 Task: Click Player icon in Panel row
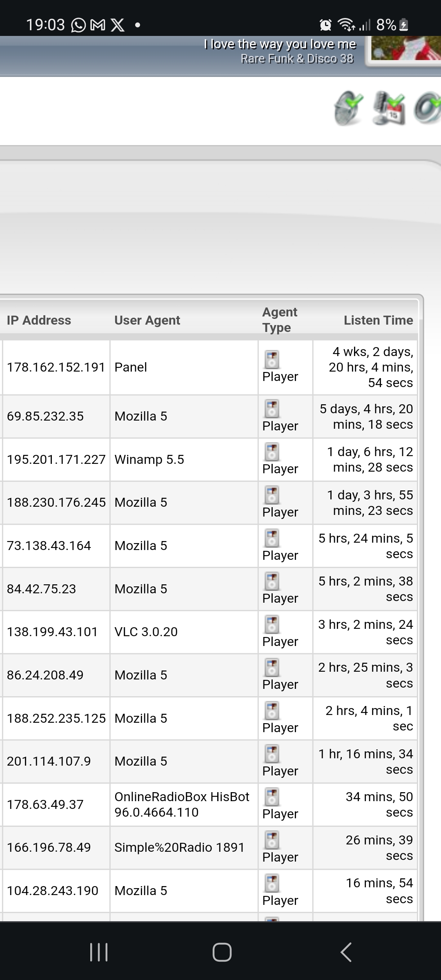[272, 360]
